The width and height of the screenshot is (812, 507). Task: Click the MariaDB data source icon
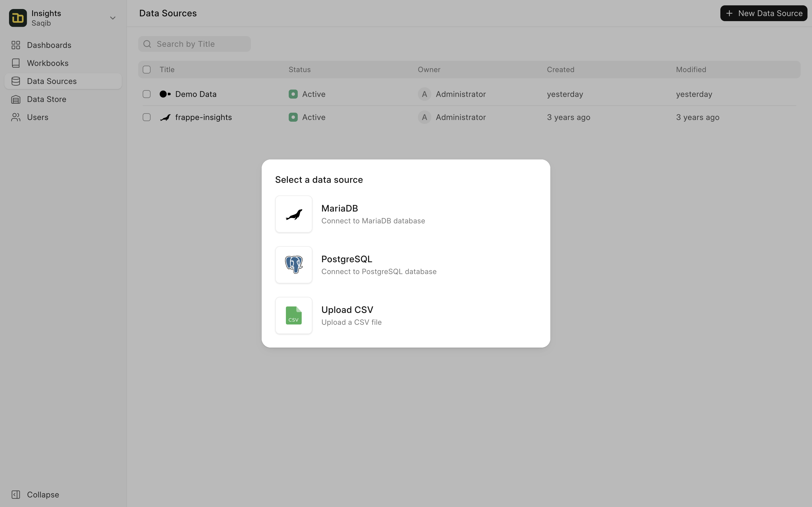point(294,214)
